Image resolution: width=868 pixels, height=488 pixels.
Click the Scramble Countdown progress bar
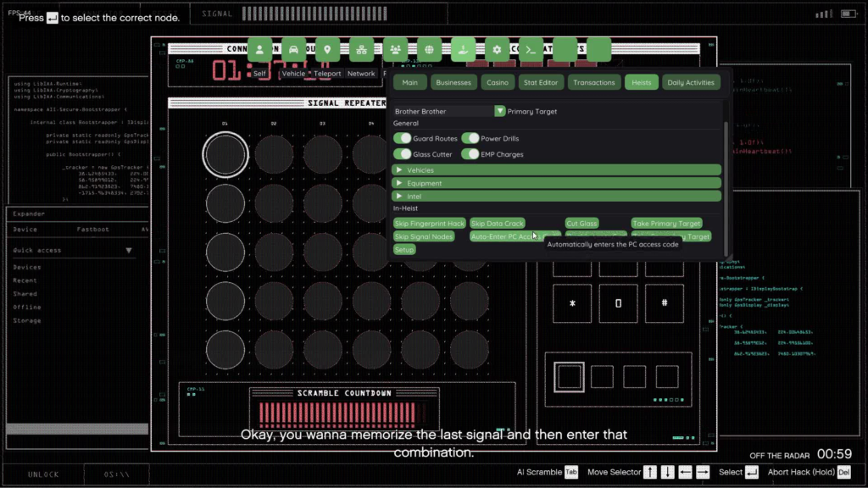click(x=343, y=413)
